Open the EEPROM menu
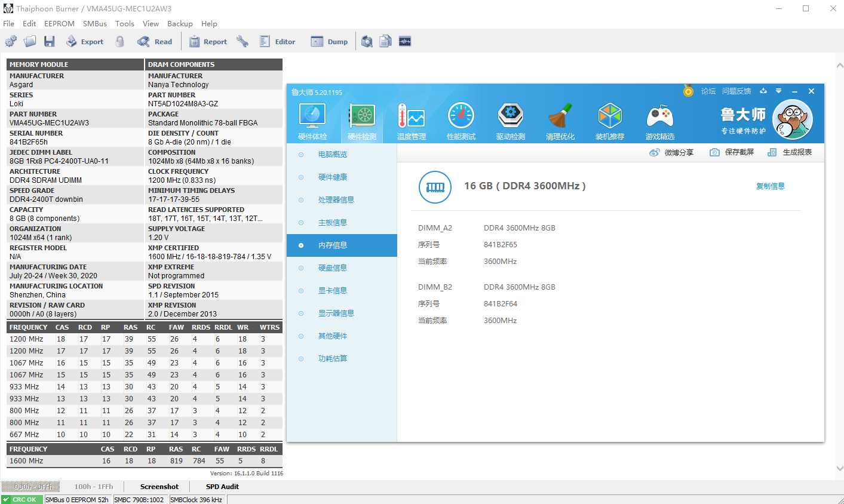The width and height of the screenshot is (844, 504). (59, 23)
